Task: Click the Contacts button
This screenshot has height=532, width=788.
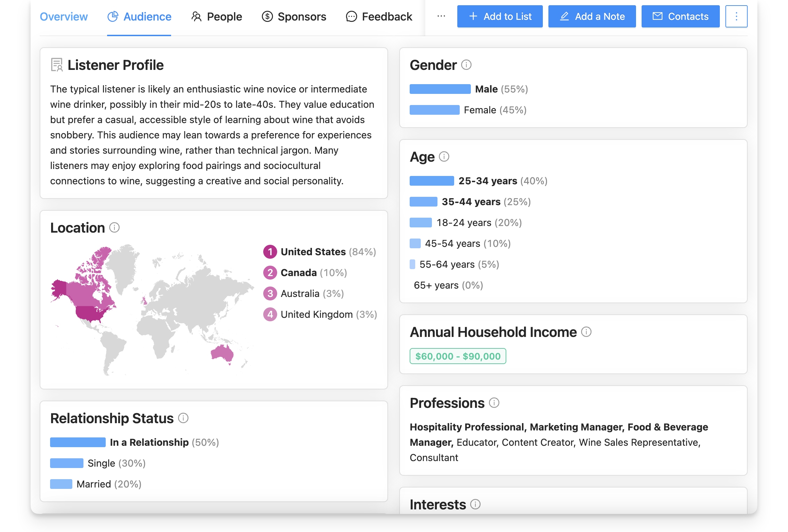Action: click(680, 16)
